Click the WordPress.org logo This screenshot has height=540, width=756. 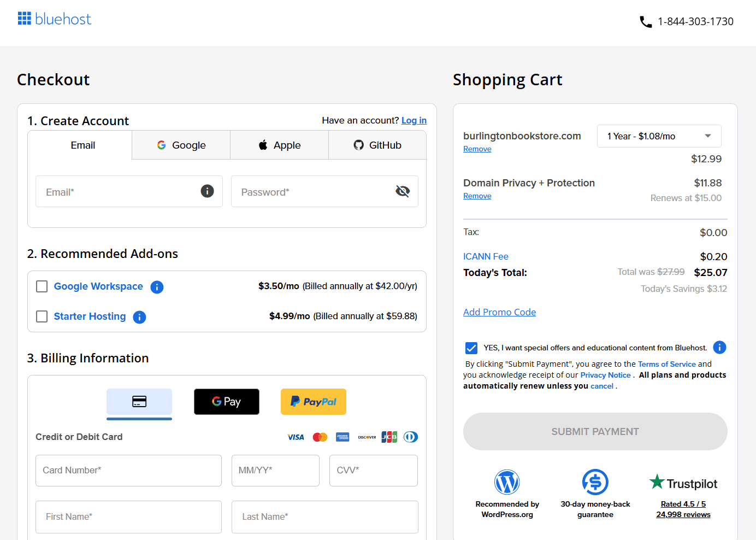pyautogui.click(x=507, y=482)
